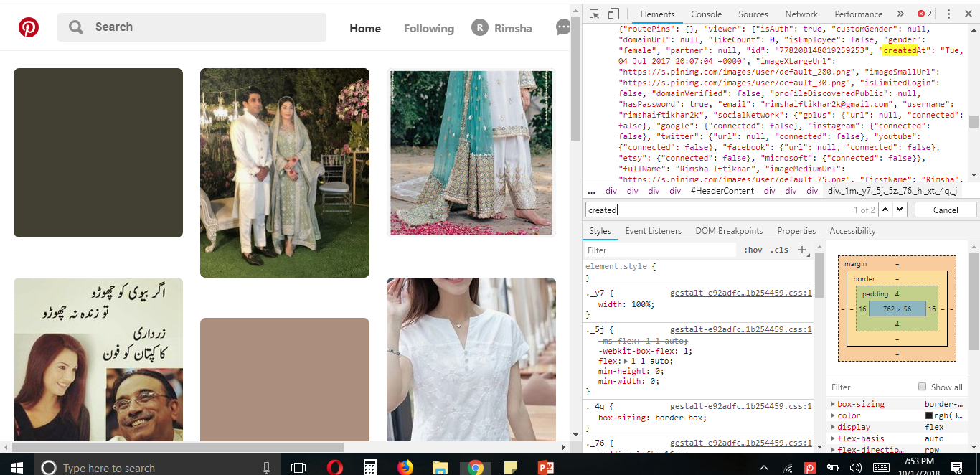Viewport: 980px width, 475px height.
Task: Open the Following feed link
Action: (428, 28)
